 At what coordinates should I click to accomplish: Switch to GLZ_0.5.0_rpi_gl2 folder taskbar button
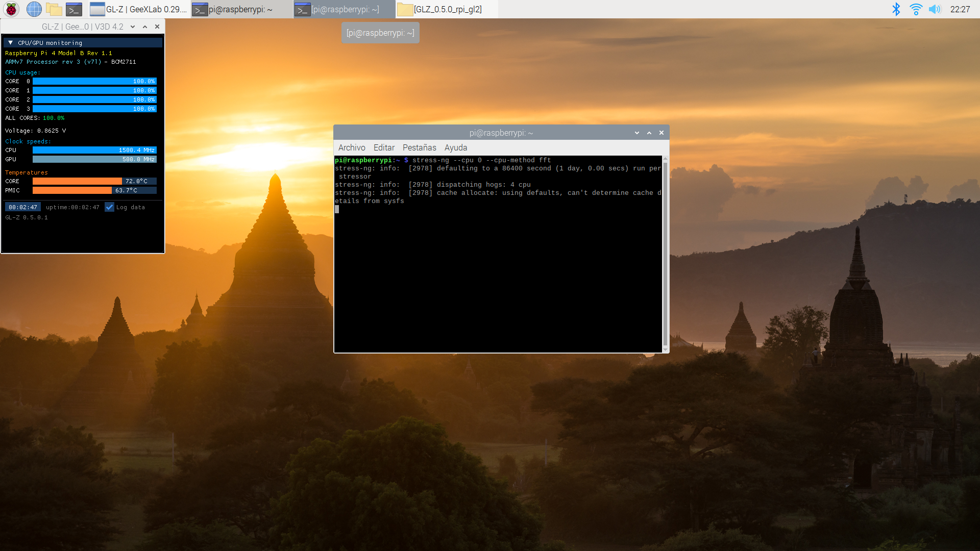[440, 9]
